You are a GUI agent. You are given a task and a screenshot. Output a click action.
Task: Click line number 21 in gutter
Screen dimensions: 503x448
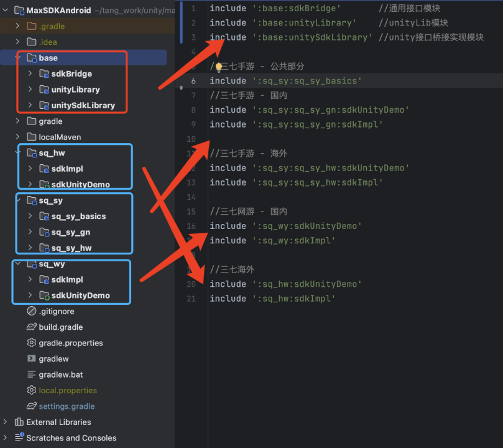(x=192, y=299)
